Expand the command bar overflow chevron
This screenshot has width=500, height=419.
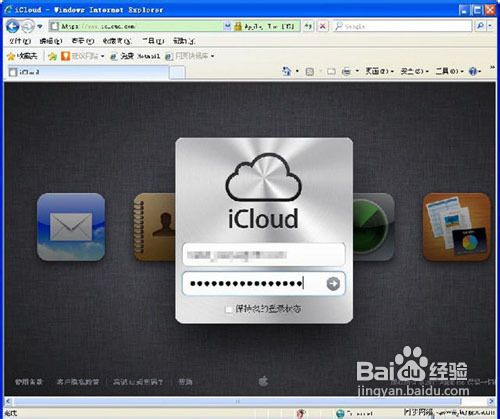[x=492, y=68]
